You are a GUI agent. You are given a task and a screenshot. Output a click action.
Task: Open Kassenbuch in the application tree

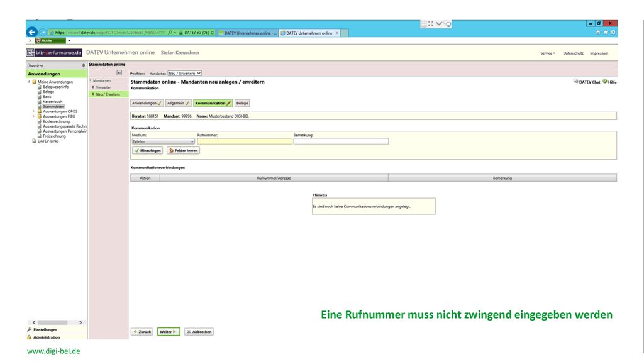[x=53, y=102]
